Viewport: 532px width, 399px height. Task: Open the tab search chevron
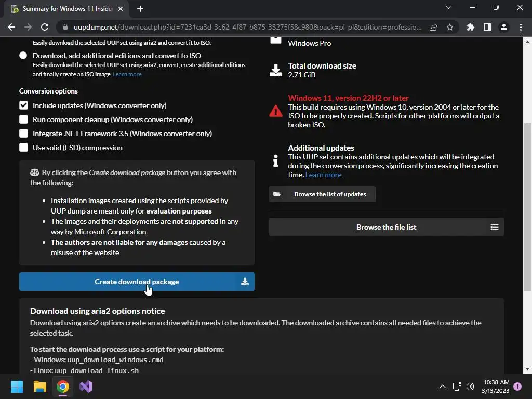coord(448,7)
